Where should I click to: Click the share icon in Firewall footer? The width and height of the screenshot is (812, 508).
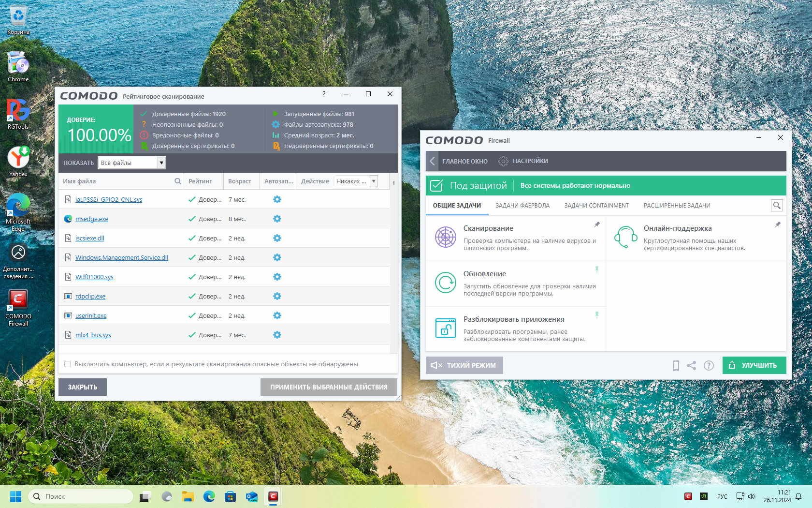(x=692, y=366)
